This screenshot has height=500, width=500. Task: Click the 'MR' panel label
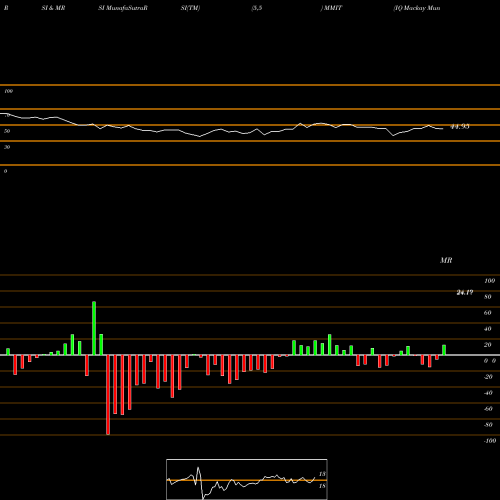446,260
